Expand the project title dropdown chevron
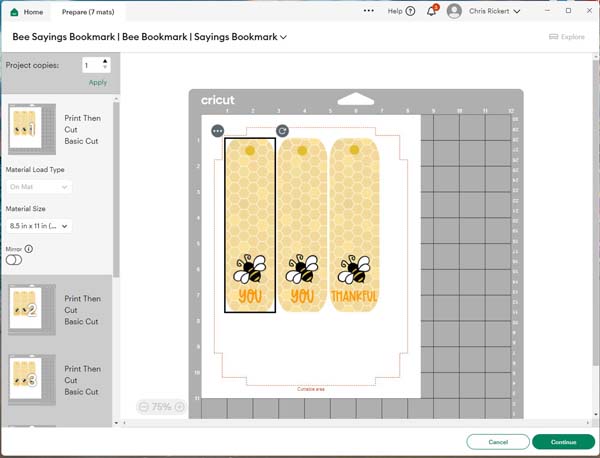This screenshot has width=600, height=458. pos(284,37)
